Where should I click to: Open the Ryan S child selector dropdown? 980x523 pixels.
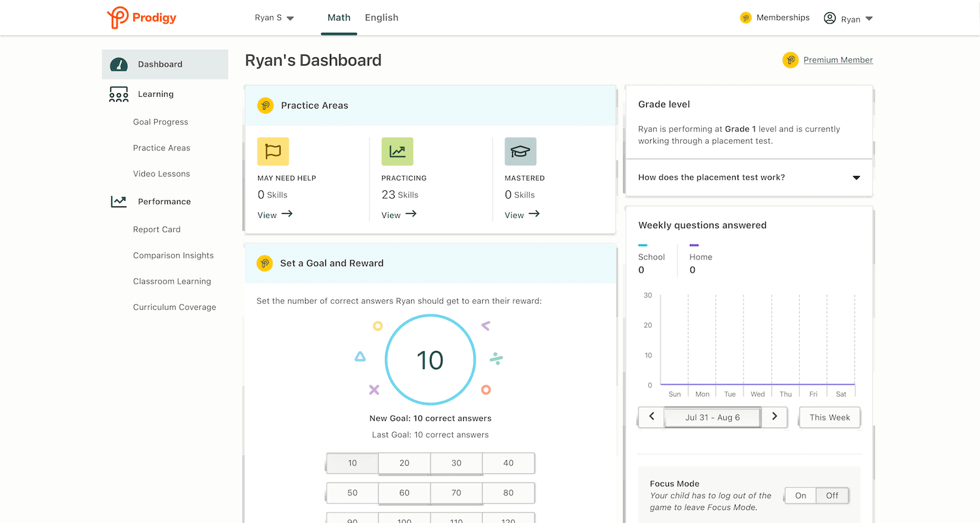[274, 18]
